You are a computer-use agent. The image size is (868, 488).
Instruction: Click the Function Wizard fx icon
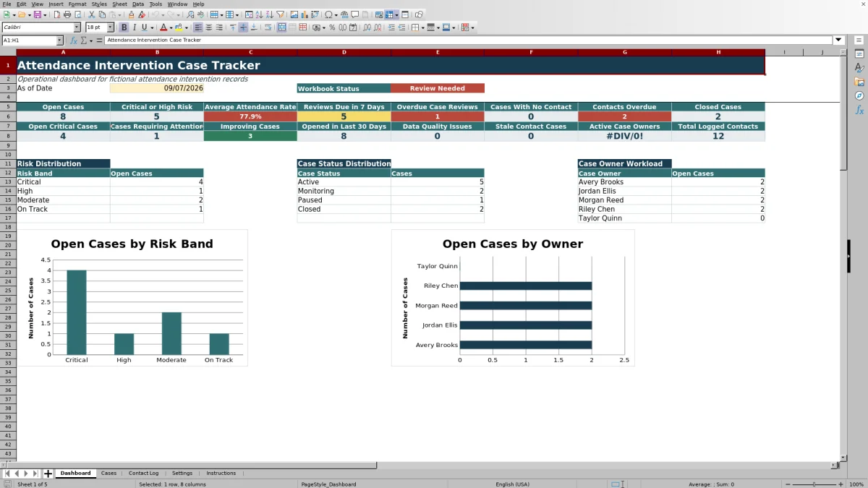[x=74, y=40]
